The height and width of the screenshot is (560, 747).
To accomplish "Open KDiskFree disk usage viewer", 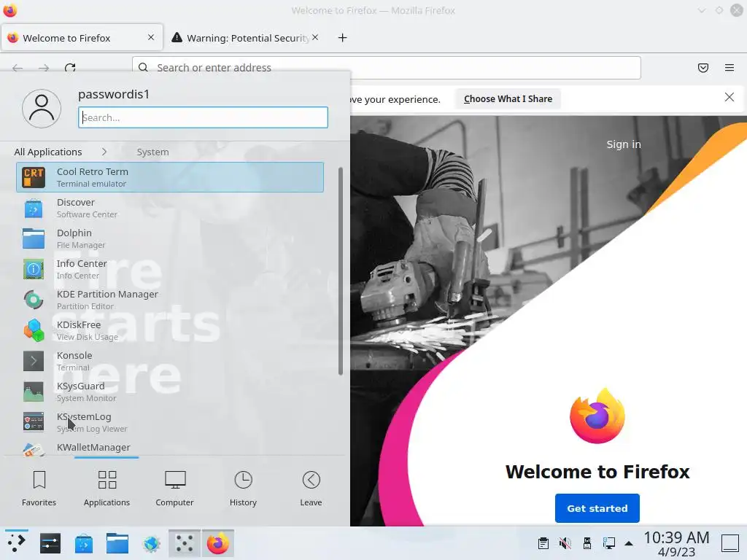I will 169,330.
